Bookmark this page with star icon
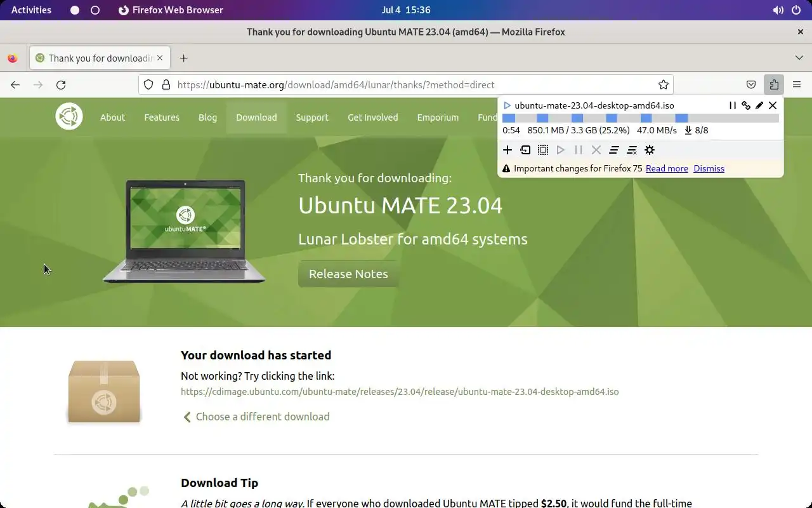 [x=664, y=84]
